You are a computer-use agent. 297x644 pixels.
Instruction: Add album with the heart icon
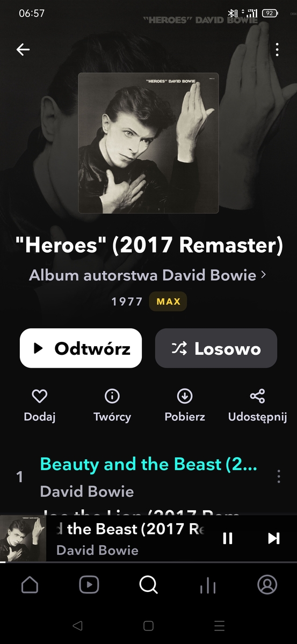(40, 397)
